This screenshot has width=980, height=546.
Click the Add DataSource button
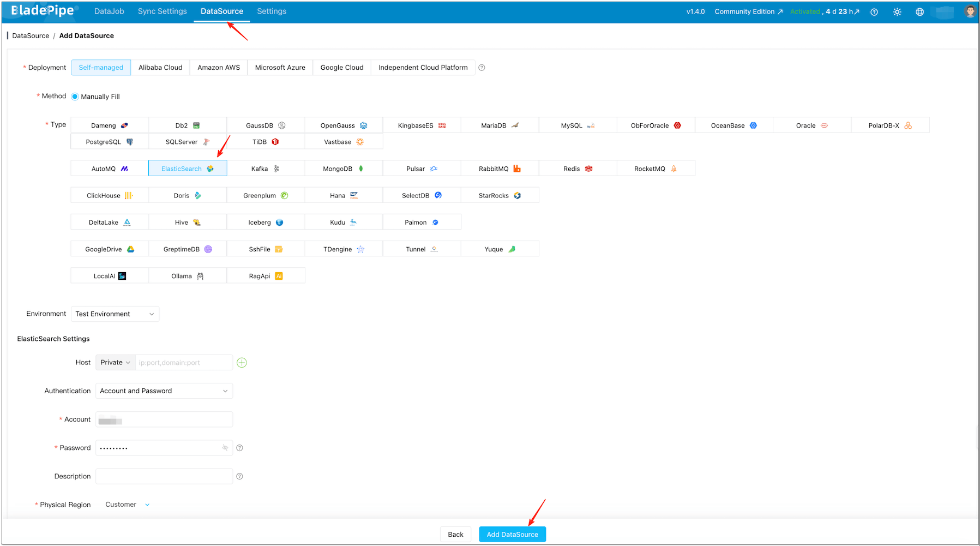coord(512,534)
